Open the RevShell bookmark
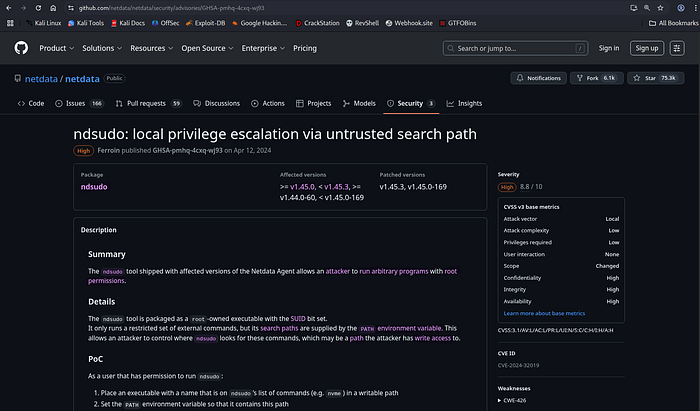Screen dimensions: 700x411 click(362, 23)
